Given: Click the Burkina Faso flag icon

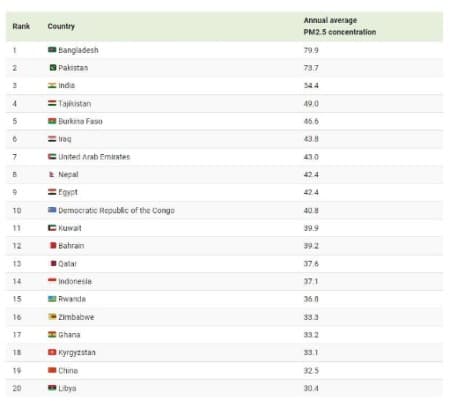Looking at the screenshot, I should 52,121.
